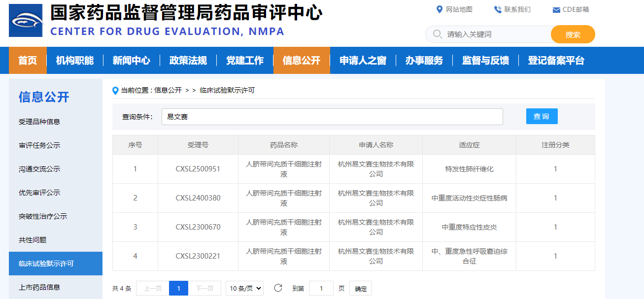
Task: Go to the 首页 home tab
Action: tap(28, 61)
